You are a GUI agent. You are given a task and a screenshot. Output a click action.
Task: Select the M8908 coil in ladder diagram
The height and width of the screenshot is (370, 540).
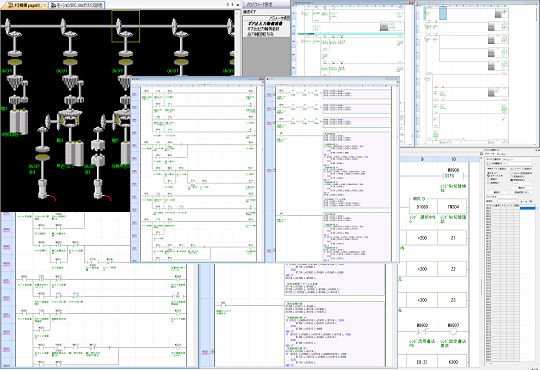[x=453, y=176]
